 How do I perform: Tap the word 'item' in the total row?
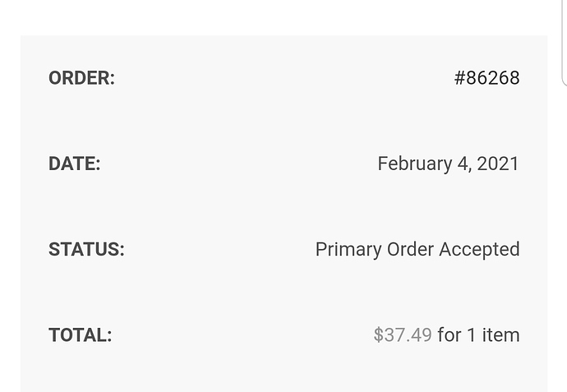tap(500, 334)
